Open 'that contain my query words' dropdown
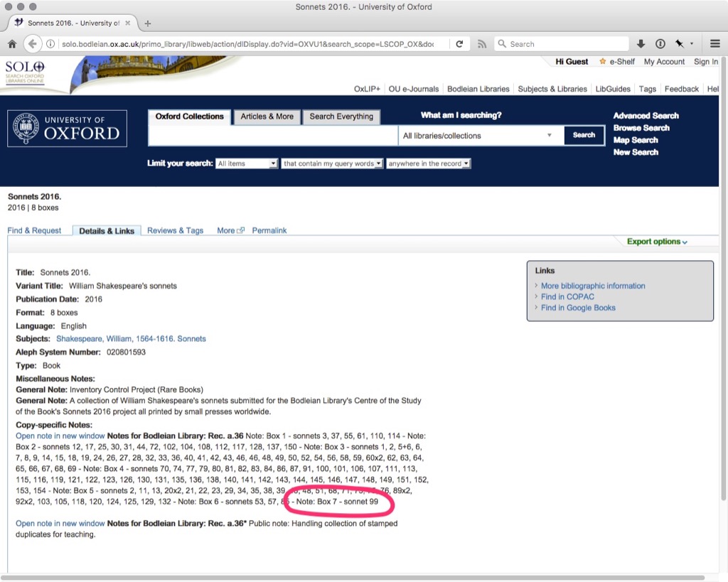This screenshot has width=728, height=582. click(333, 163)
